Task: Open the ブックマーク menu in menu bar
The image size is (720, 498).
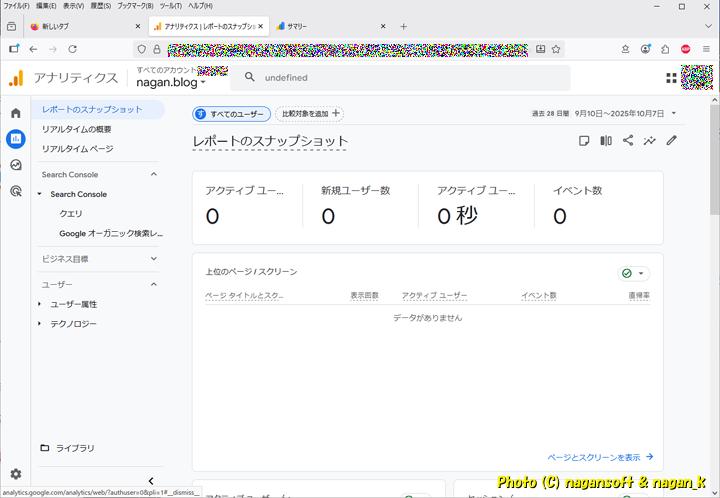Action: (x=133, y=6)
